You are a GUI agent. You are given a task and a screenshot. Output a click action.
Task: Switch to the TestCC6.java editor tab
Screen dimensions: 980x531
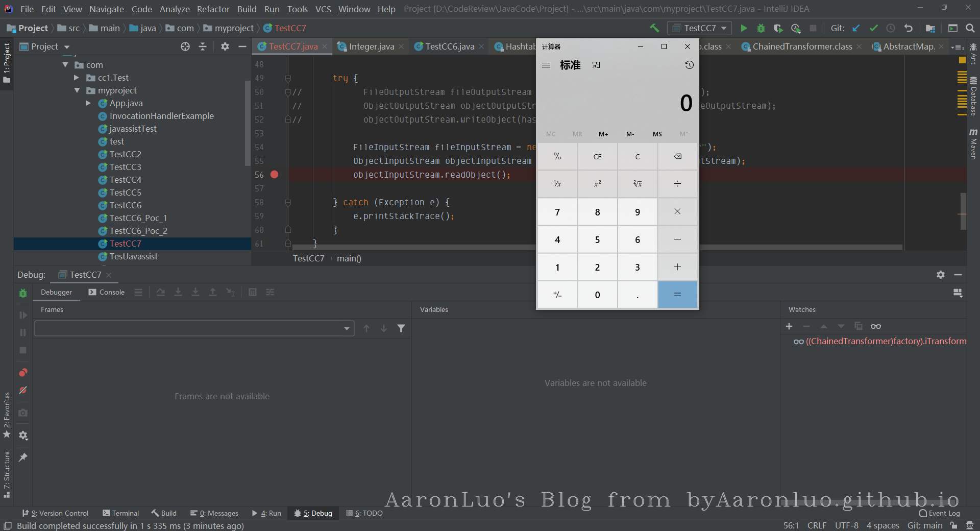point(449,46)
